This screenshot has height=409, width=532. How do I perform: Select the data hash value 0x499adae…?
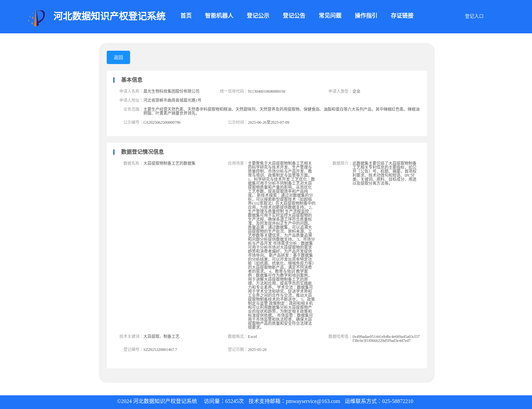[x=386, y=339]
